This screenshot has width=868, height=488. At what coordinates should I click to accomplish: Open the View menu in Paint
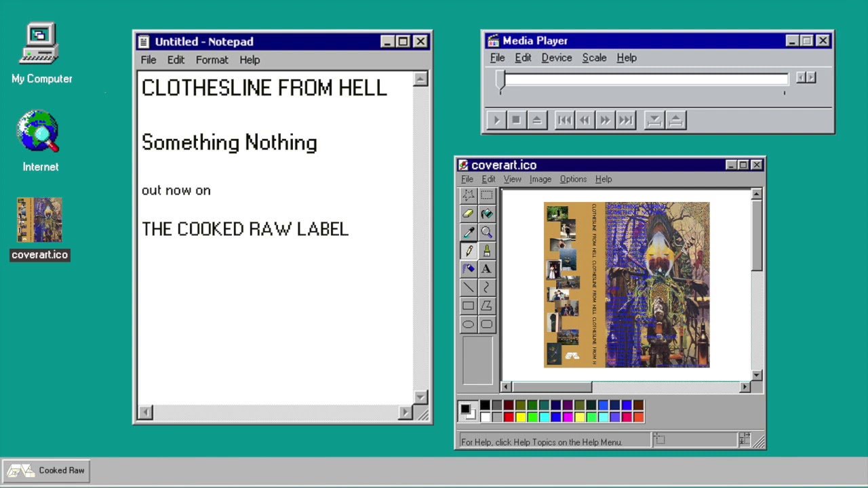512,179
